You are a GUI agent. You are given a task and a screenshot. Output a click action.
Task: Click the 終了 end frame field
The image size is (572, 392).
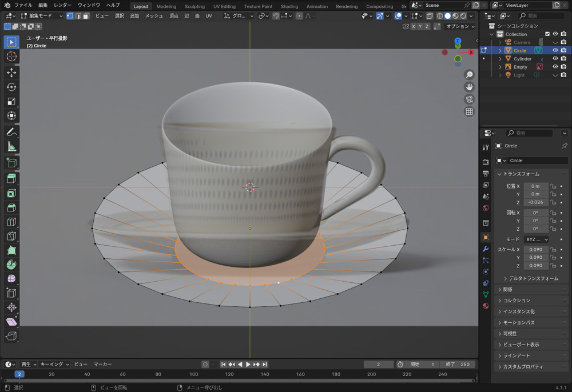[458, 364]
